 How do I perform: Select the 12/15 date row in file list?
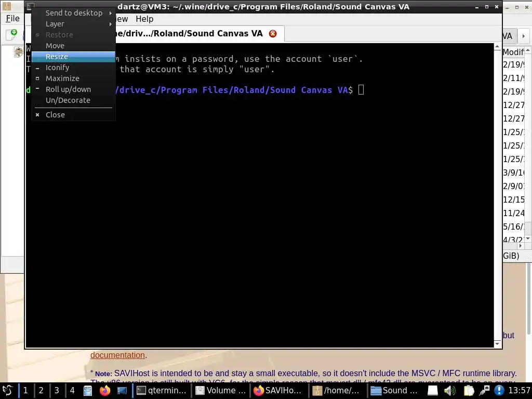[513, 200]
